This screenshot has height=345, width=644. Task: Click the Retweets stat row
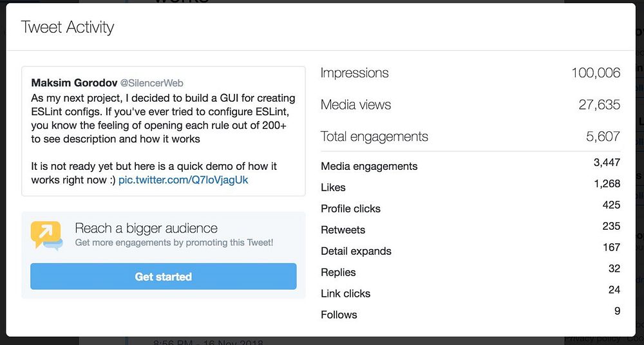(x=470, y=228)
